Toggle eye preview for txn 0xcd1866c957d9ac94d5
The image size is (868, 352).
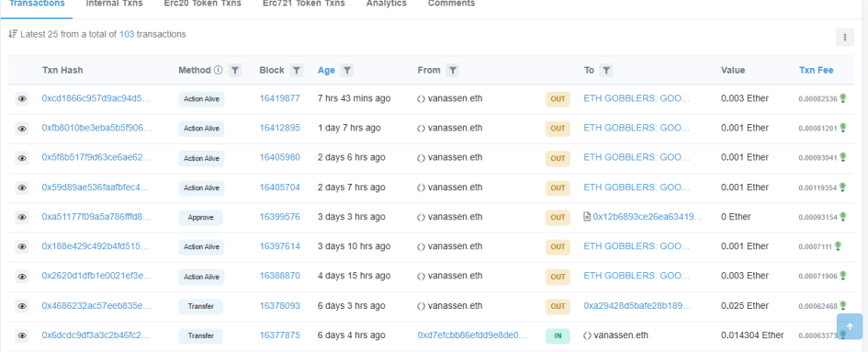click(22, 98)
